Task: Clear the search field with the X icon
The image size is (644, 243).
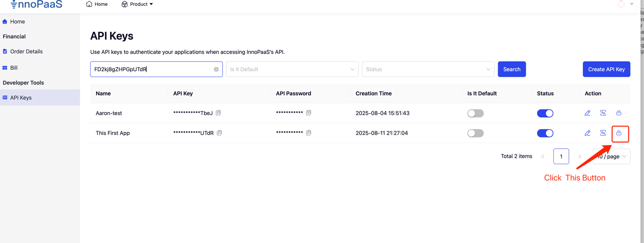Action: [x=216, y=70]
